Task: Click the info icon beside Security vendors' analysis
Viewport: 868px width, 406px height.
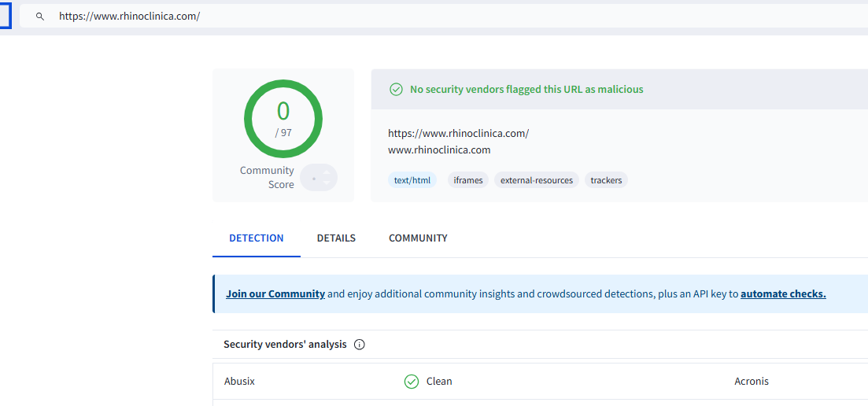Action: 360,345
